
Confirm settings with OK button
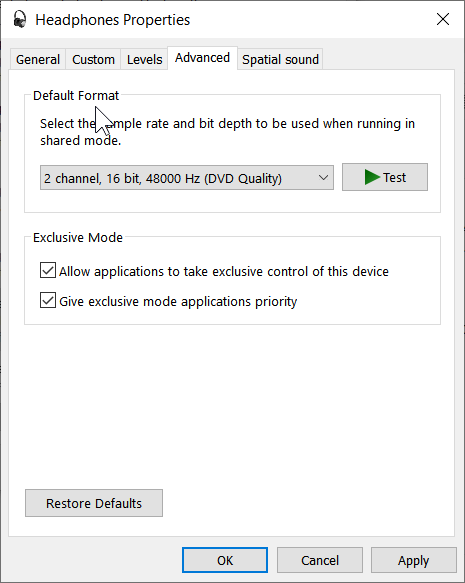click(225, 560)
